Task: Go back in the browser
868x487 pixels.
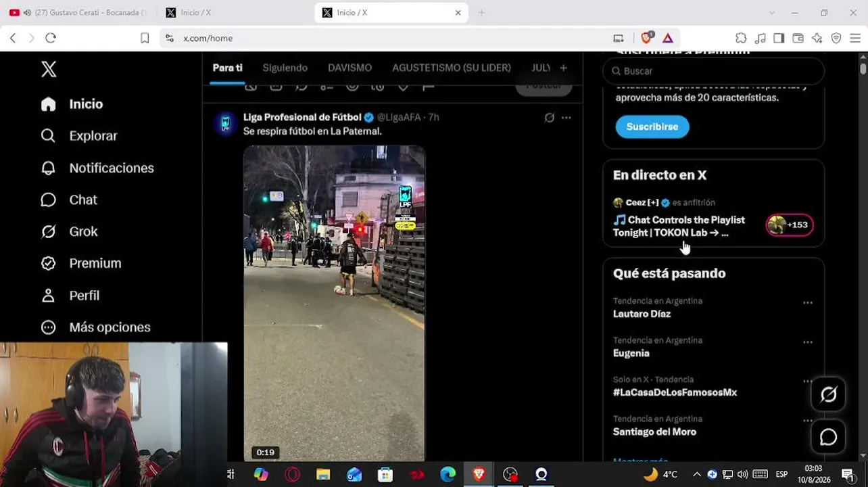Action: point(13,39)
